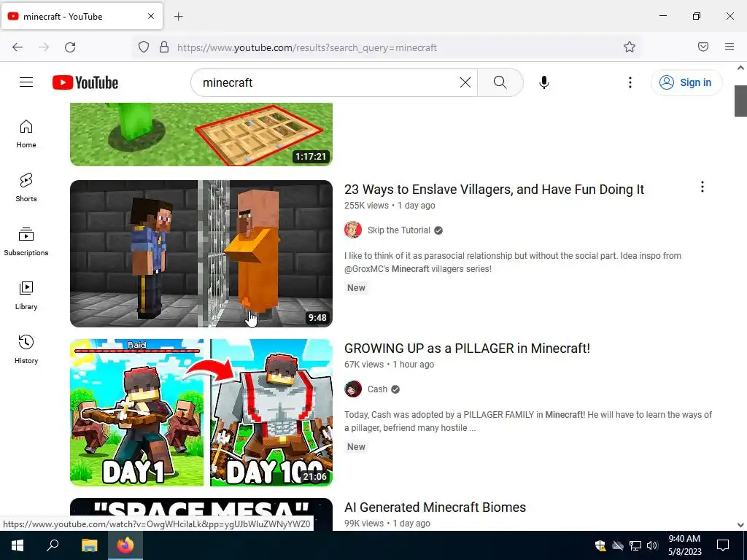The width and height of the screenshot is (747, 560).
Task: Clear the search box with the X icon
Action: click(x=465, y=82)
